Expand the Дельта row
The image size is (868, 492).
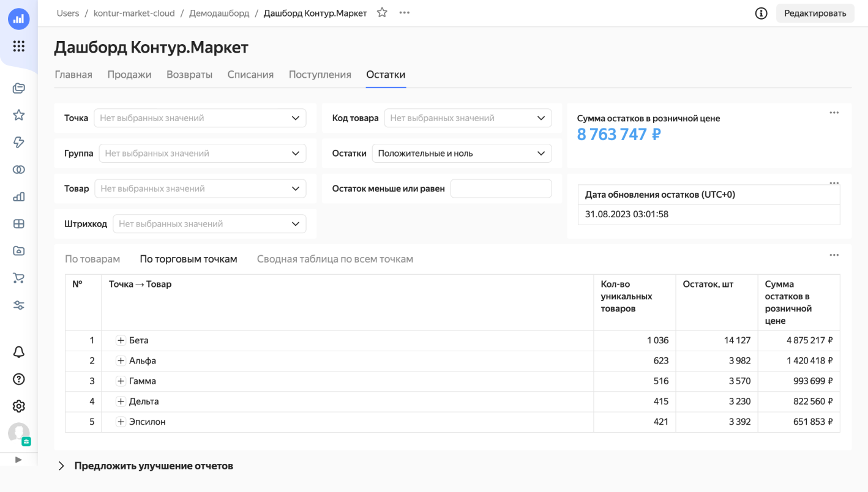point(121,401)
